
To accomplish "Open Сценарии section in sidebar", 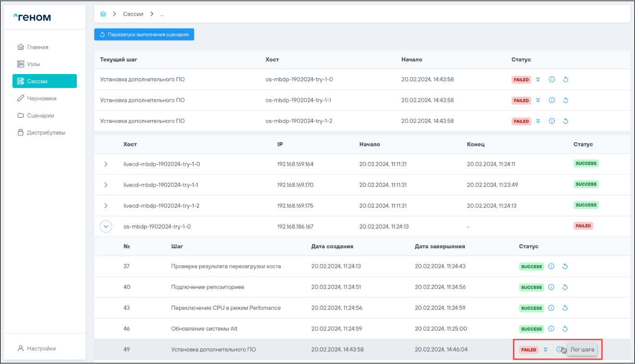I will [x=40, y=115].
